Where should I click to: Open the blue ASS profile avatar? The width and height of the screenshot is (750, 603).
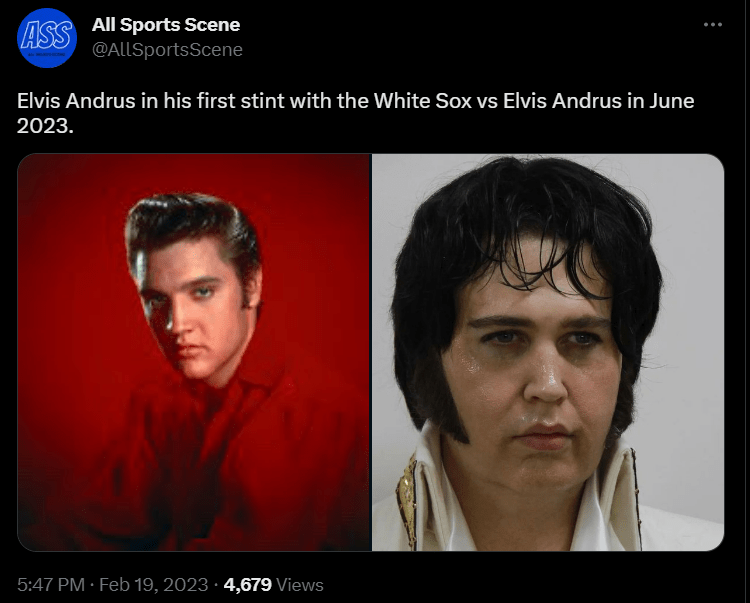47,37
